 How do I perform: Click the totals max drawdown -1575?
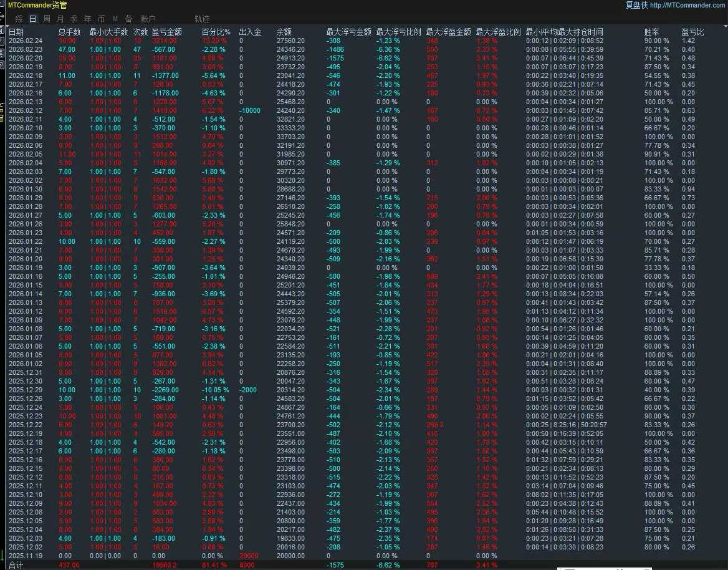335,565
